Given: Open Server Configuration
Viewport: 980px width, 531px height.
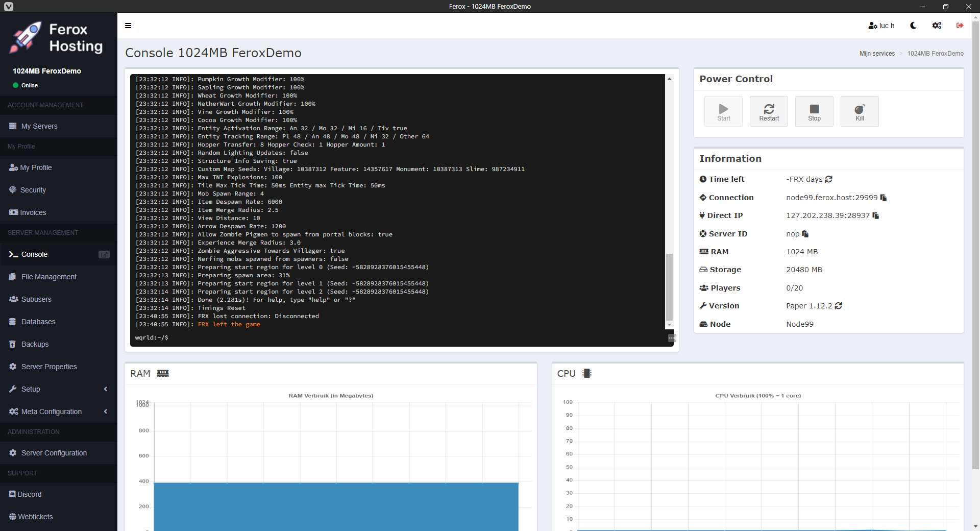Looking at the screenshot, I should click(x=59, y=453).
